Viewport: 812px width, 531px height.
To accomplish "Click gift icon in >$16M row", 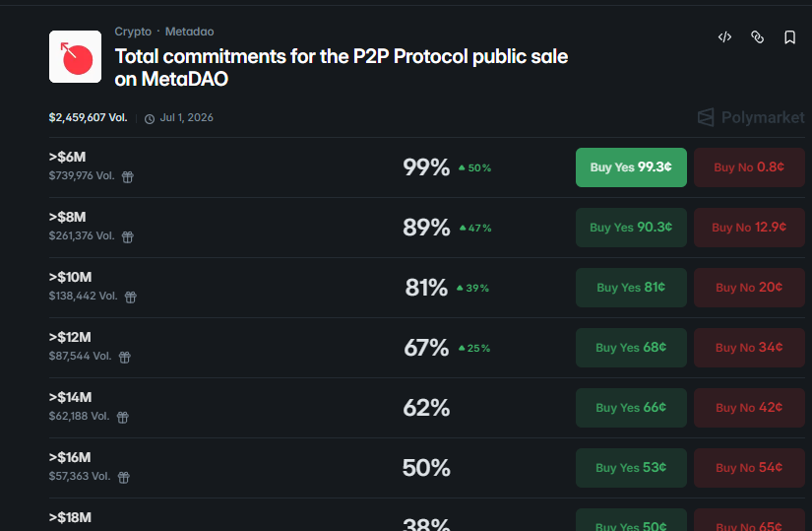I will (x=124, y=477).
